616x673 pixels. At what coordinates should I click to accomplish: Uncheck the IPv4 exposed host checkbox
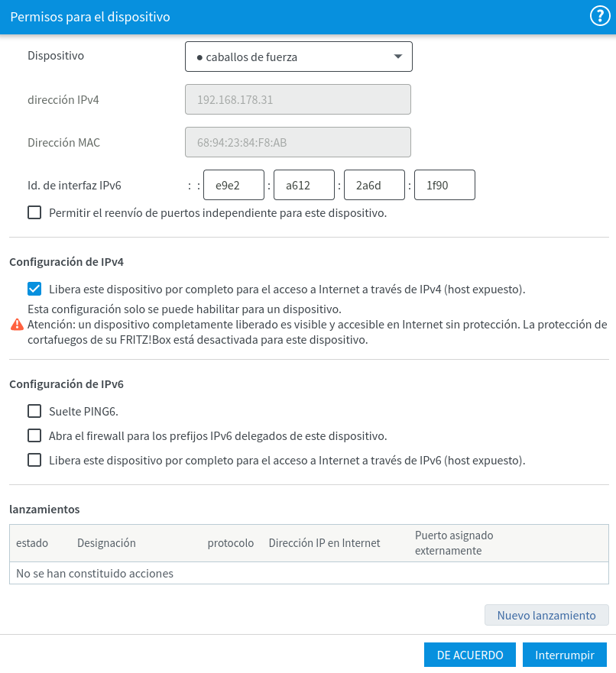[34, 290]
